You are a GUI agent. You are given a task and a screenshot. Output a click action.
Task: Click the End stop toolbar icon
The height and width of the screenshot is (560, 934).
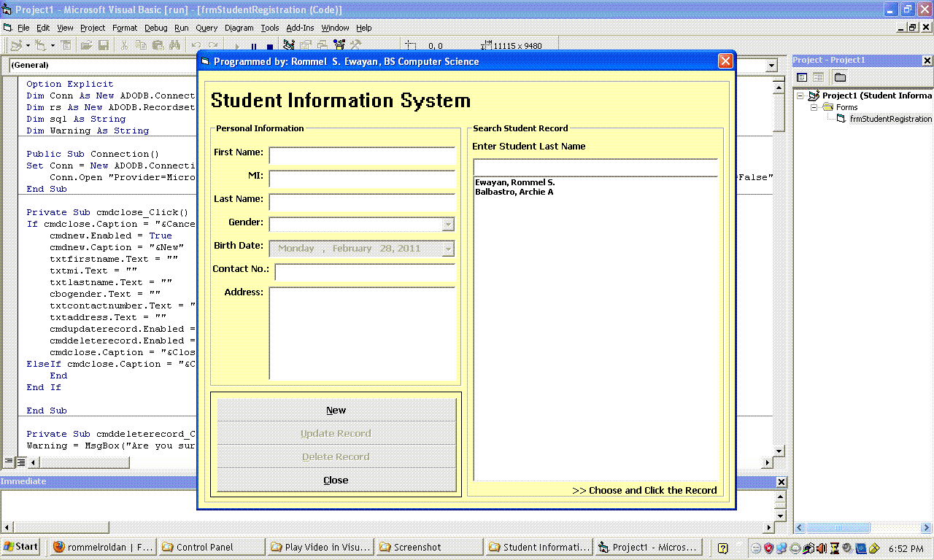click(x=270, y=45)
